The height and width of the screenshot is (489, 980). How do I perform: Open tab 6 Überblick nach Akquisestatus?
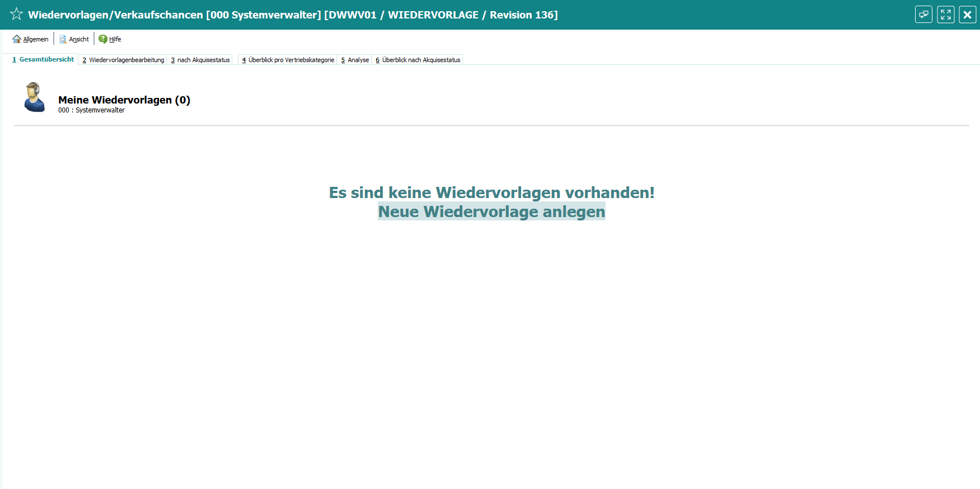pos(418,60)
